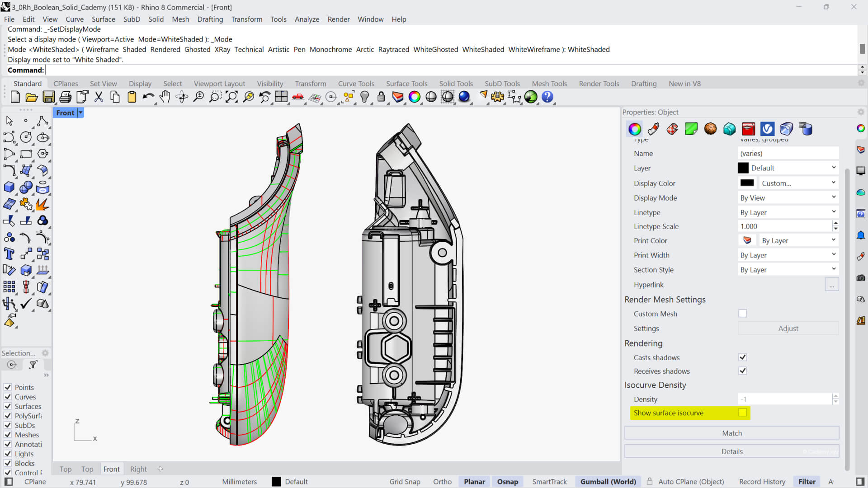
Task: Save the model with the floppy disk icon
Action: point(48,97)
